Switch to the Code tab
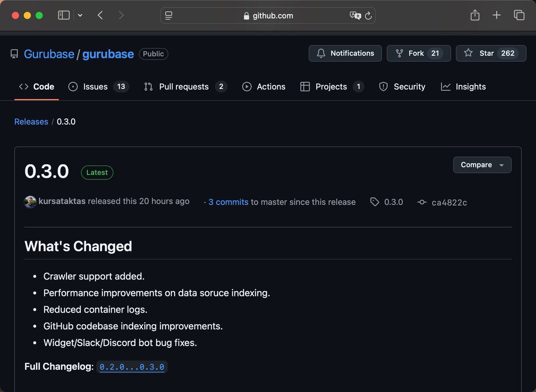 (x=37, y=87)
